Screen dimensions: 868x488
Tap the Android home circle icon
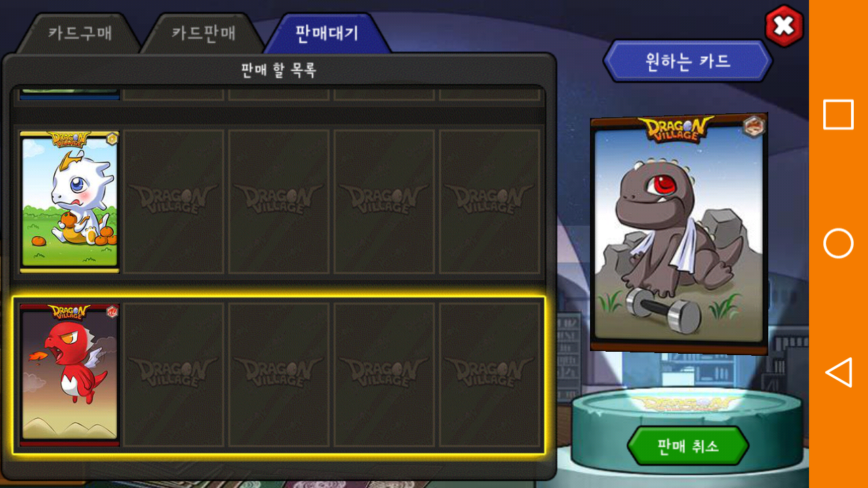[839, 243]
